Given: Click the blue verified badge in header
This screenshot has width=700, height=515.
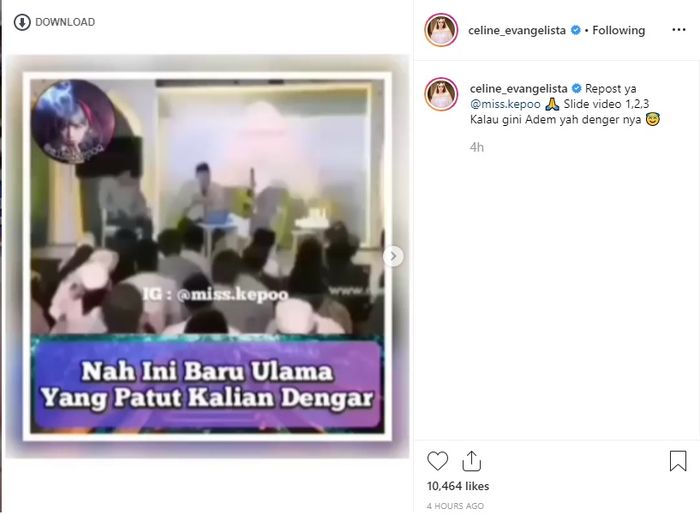Looking at the screenshot, I should (x=576, y=30).
